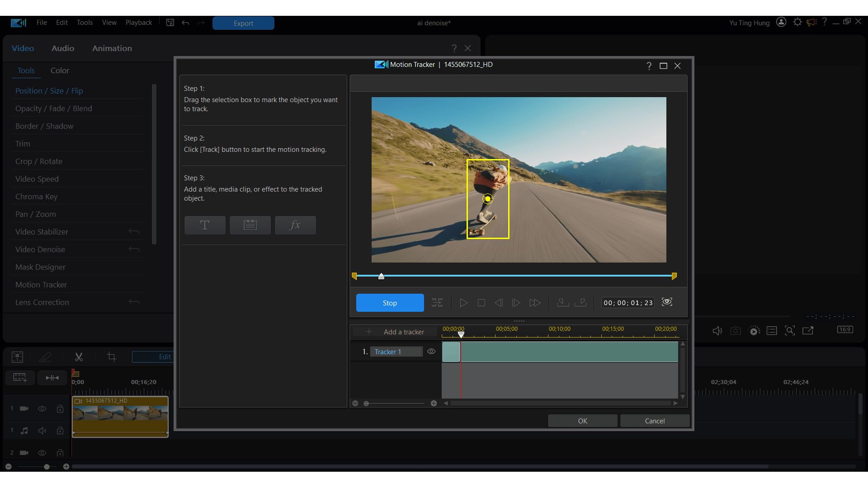Click the next frame playback icon

click(516, 303)
